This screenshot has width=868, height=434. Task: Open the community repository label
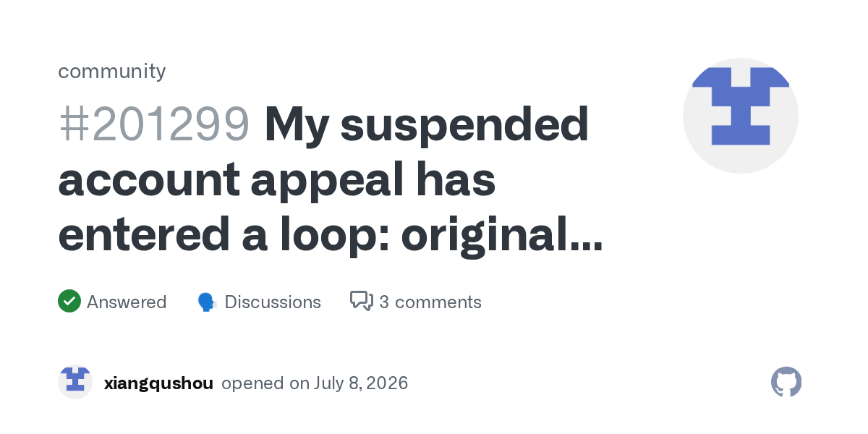(112, 71)
